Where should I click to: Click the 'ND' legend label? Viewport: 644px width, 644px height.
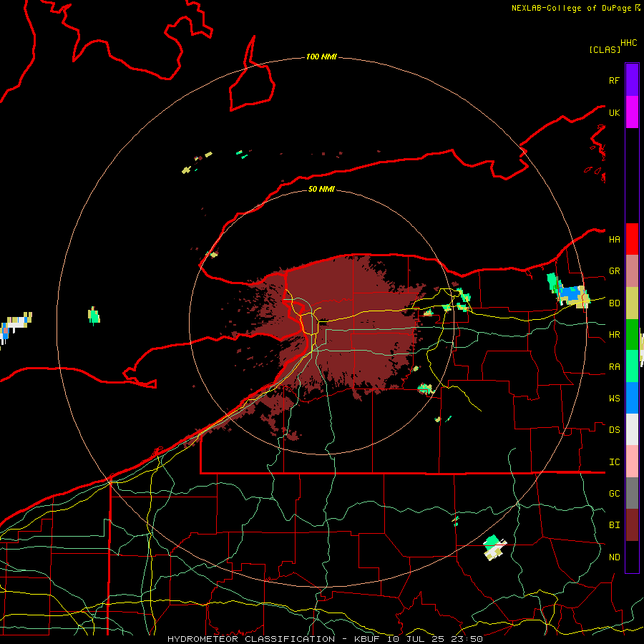coord(614,557)
